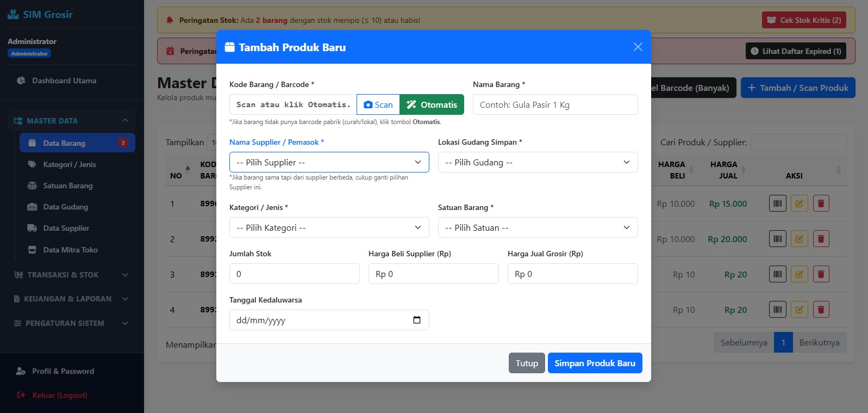Open Data Barang menu item
Screen dimensions: 868x413
tap(77, 143)
